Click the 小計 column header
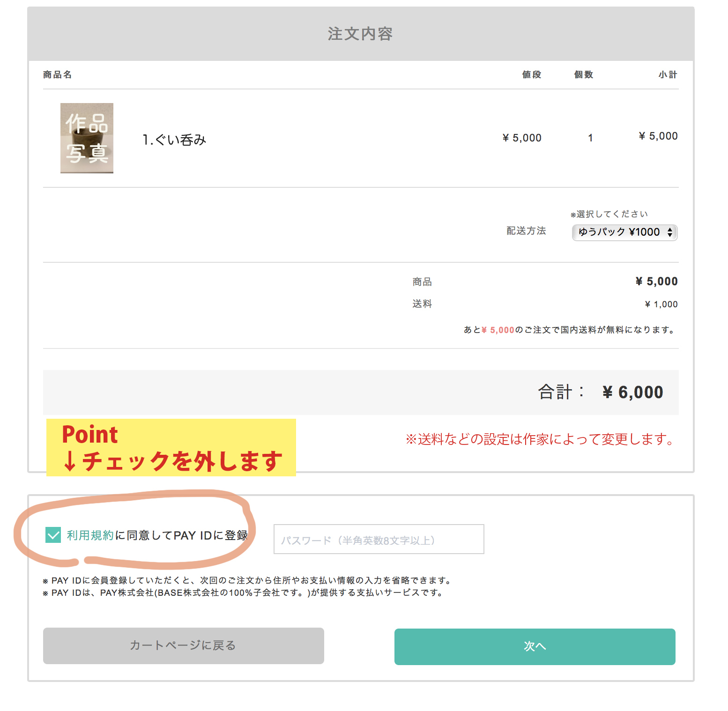Viewport: 728px width, 711px height. pyautogui.click(x=668, y=75)
